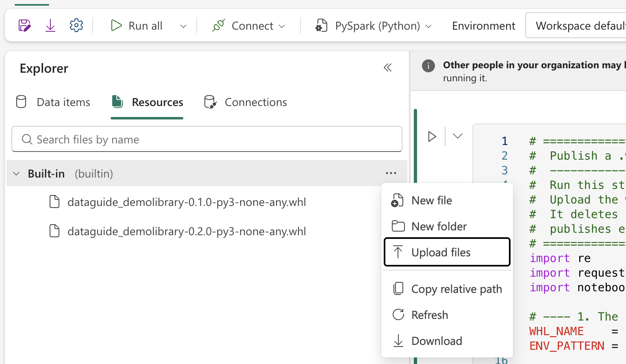Expand the Run all dropdown arrow
Viewport: 626px width, 364px height.
[183, 26]
